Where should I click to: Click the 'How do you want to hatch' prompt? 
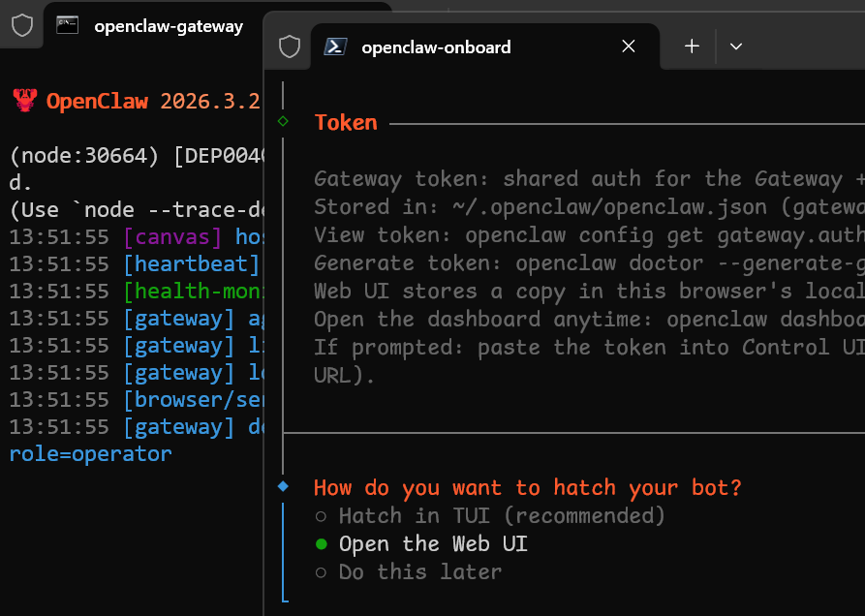click(528, 487)
